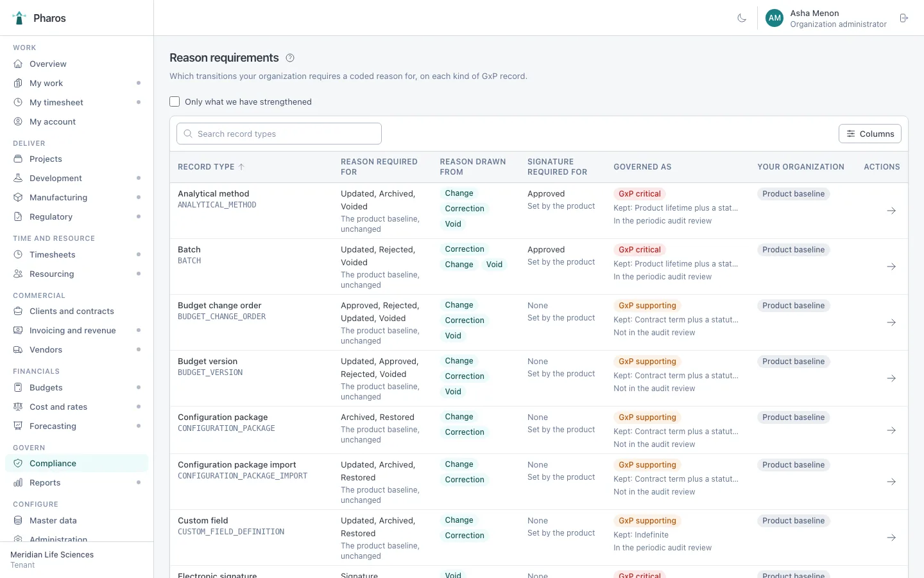Viewport: 924px width, 578px height.
Task: Open My account in the sidebar
Action: pos(76,121)
